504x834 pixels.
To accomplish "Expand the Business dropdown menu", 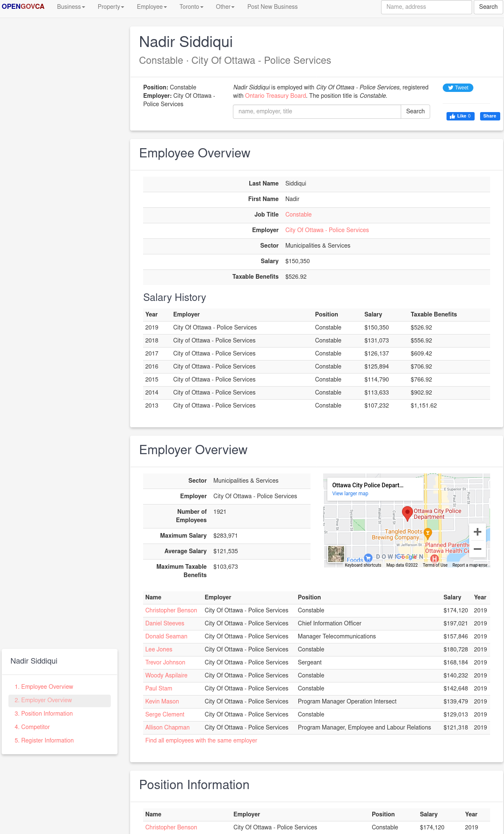I will point(71,7).
